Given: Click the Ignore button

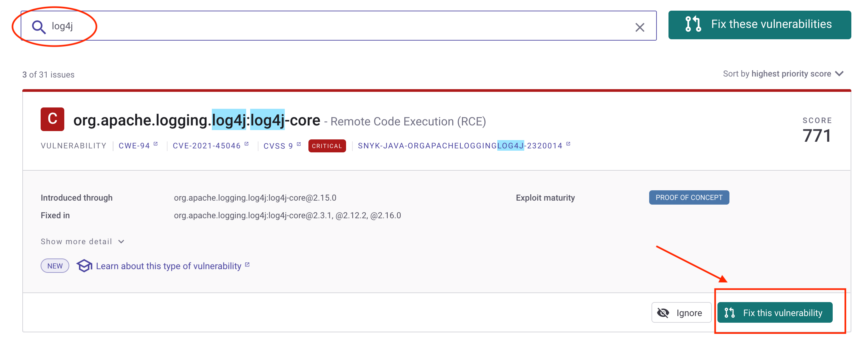Looking at the screenshot, I should point(681,312).
